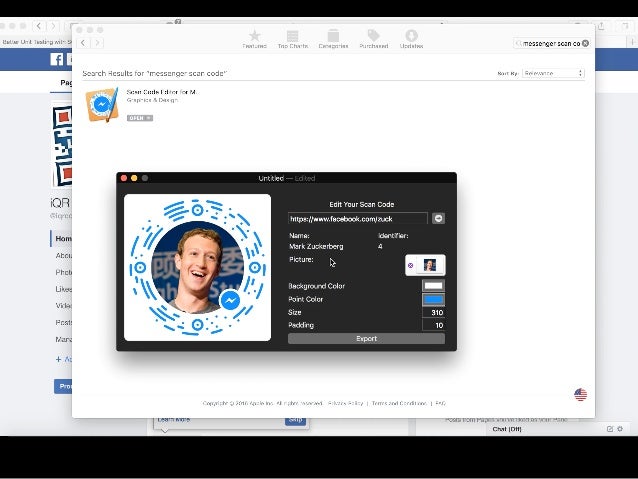Open the Sort By Relevance dropdown
This screenshot has height=479, width=638.
(553, 73)
